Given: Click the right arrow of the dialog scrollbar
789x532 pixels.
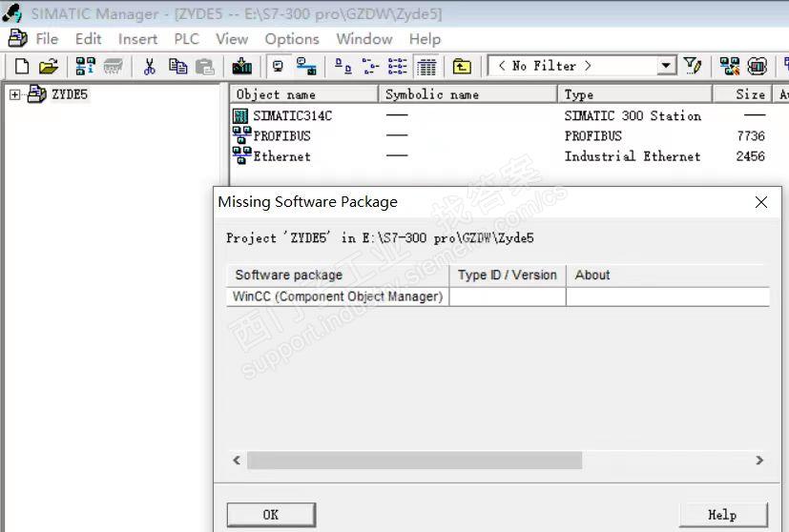Looking at the screenshot, I should [x=759, y=460].
